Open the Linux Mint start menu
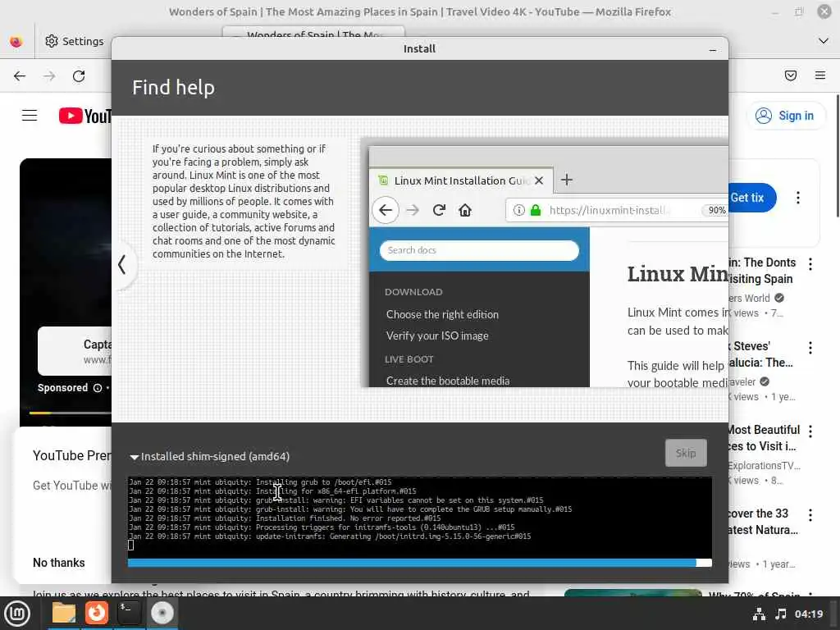The image size is (840, 630). 17,614
